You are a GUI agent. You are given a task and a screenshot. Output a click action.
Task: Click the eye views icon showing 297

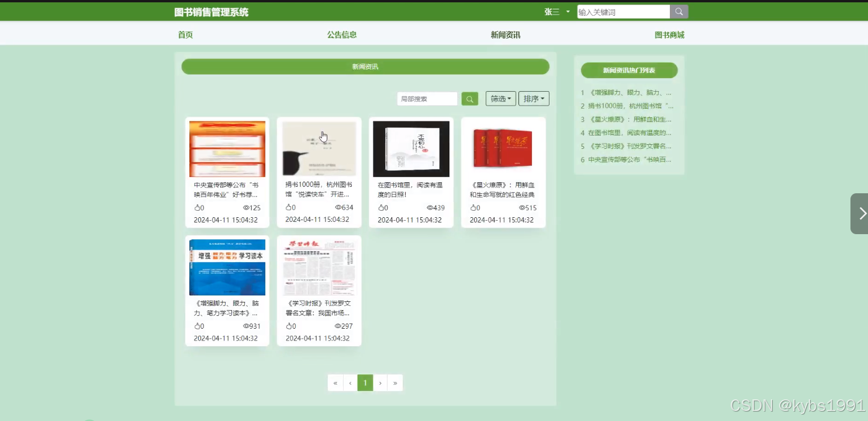(x=338, y=326)
